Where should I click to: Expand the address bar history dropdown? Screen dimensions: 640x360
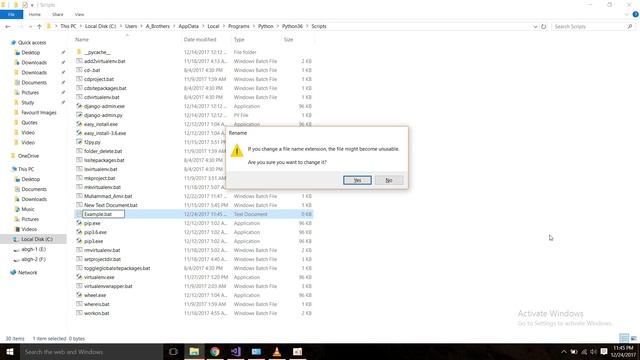point(535,26)
